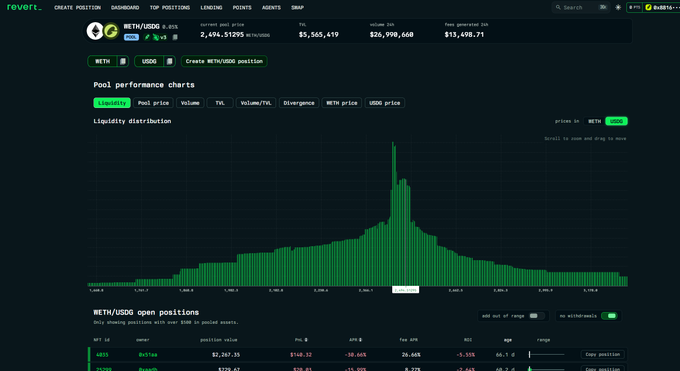Click the owner column header
Screen dimensions: 680x371
pos(143,340)
